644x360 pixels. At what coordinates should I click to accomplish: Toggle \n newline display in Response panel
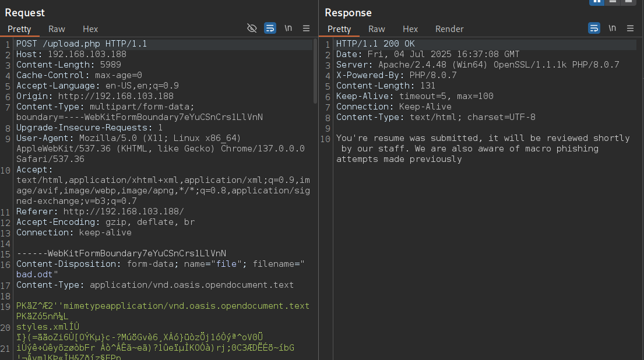(x=613, y=29)
